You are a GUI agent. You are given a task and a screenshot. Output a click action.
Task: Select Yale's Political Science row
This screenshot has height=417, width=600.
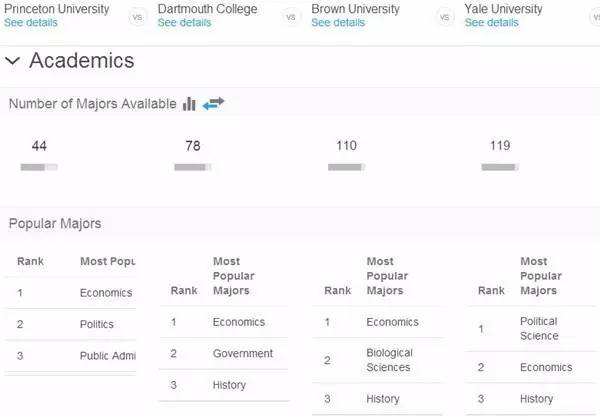532,329
